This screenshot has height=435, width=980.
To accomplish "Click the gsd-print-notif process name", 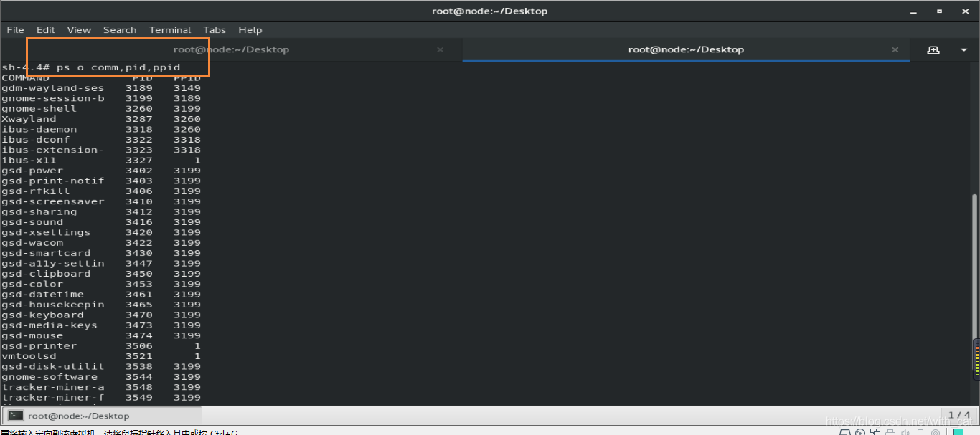I will [53, 181].
